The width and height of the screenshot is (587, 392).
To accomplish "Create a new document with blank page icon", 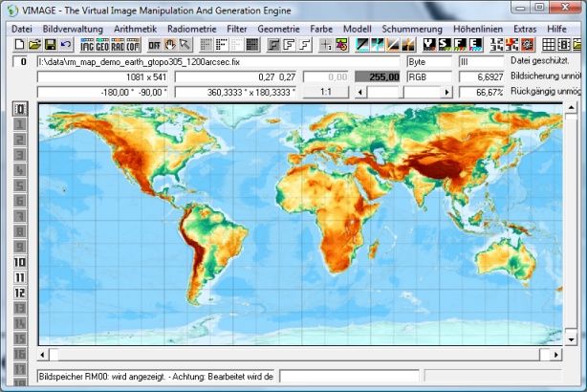I will coord(19,45).
